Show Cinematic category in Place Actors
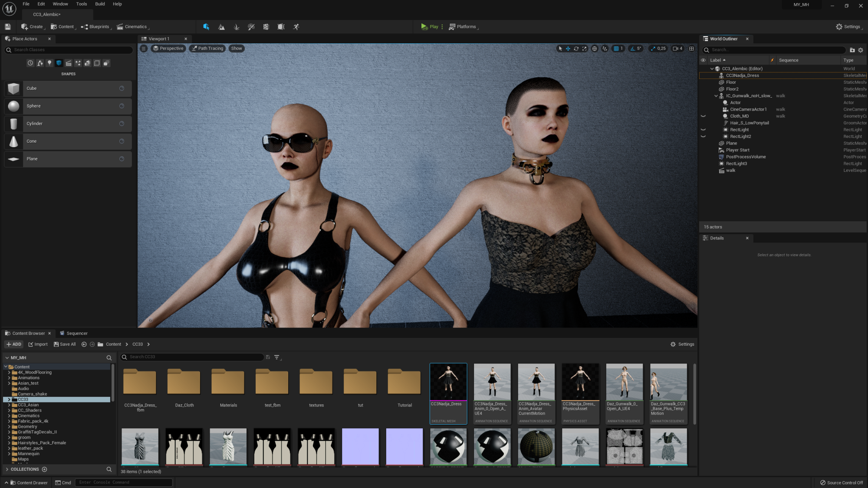 (69, 63)
